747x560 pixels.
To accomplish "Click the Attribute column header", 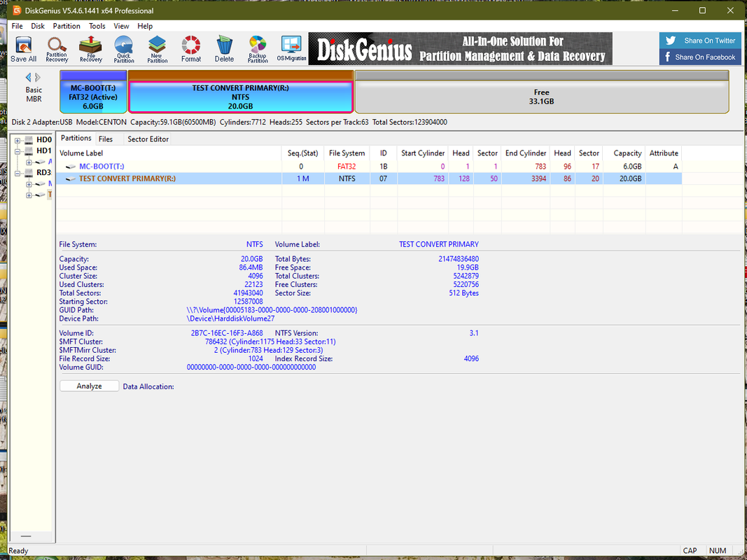I will 664,153.
